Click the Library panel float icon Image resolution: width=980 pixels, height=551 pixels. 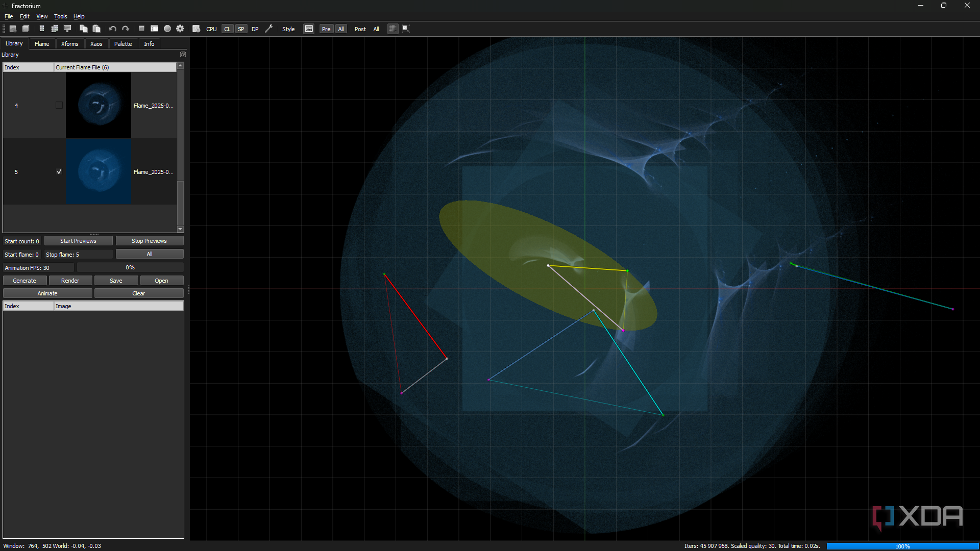183,54
